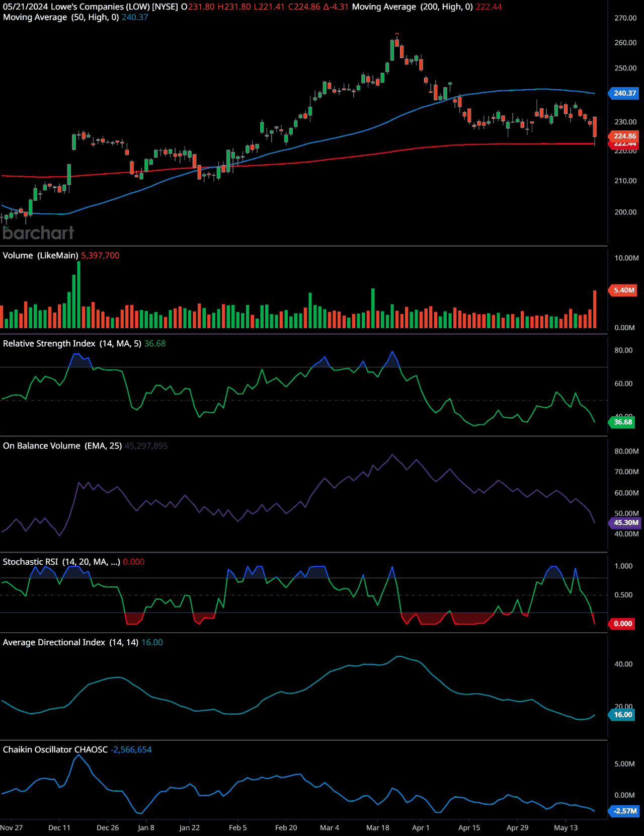Click the purple 45.30M tag on the OBV axis

point(625,523)
